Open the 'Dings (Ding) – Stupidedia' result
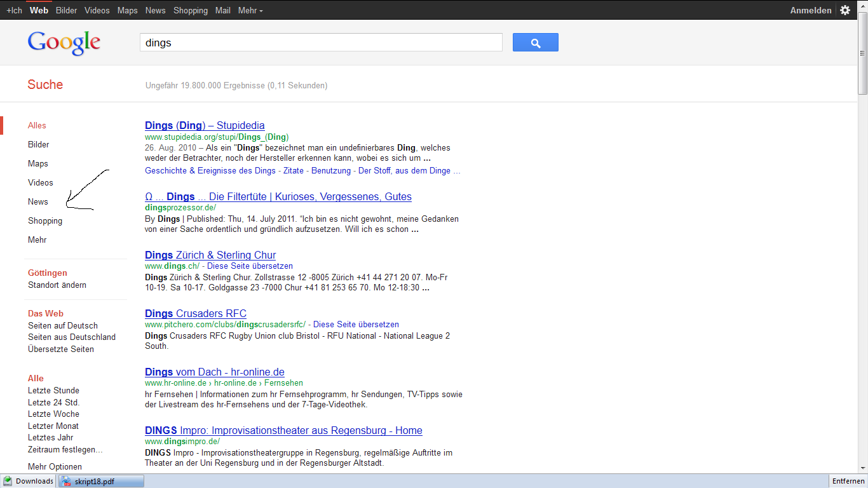 click(205, 125)
